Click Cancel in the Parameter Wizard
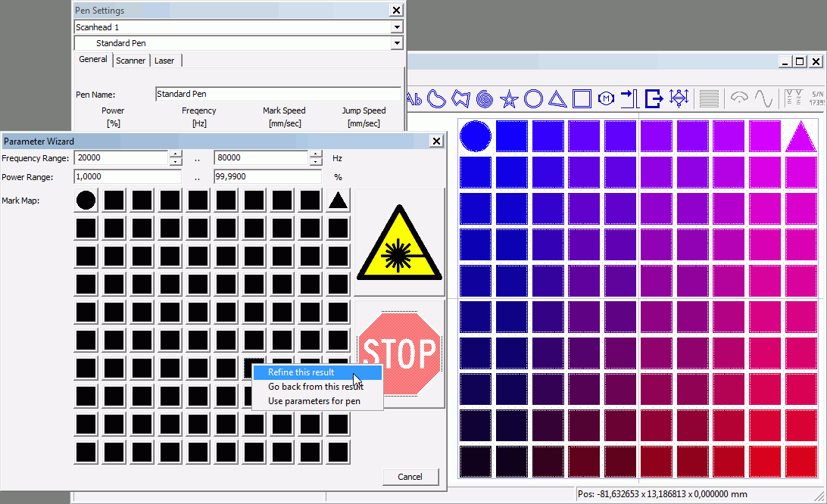This screenshot has width=827, height=504. pyautogui.click(x=410, y=477)
